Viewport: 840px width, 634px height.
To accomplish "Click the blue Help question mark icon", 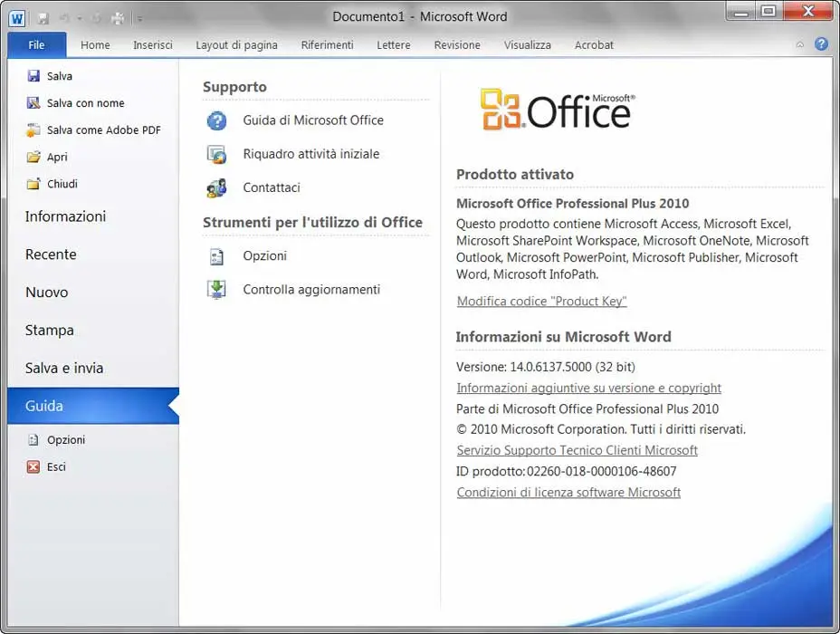I will tap(821, 44).
